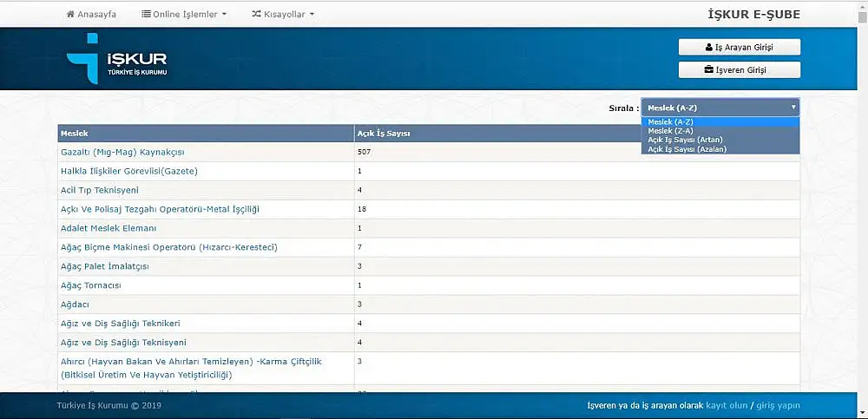The image size is (868, 419).
Task: Click the person icon on İş Arayan Girişi
Action: tap(709, 48)
